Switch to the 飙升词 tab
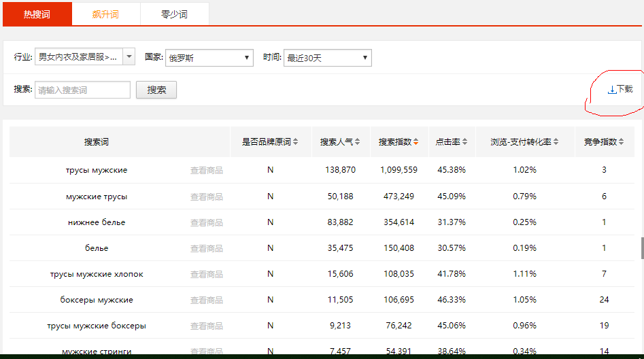644x359 pixels. [105, 14]
